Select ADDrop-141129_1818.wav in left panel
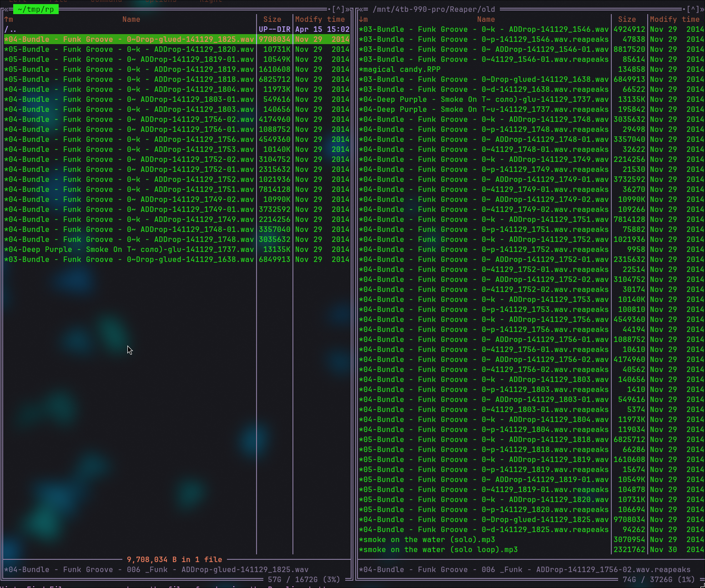 tap(177, 79)
